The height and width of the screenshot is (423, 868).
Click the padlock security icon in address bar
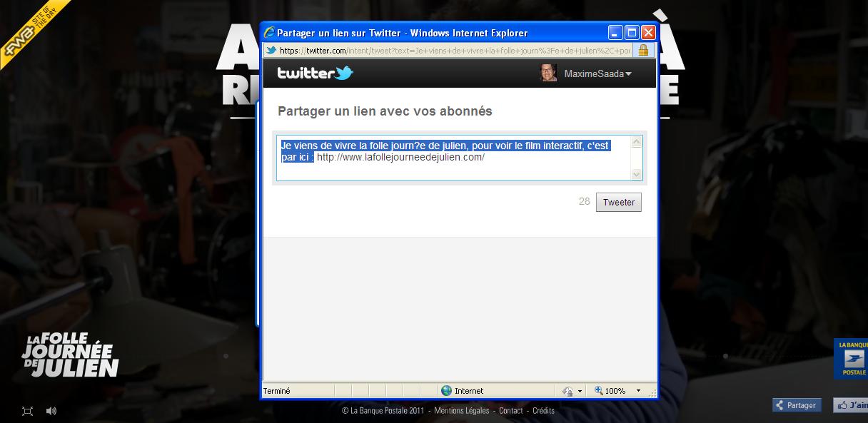643,51
